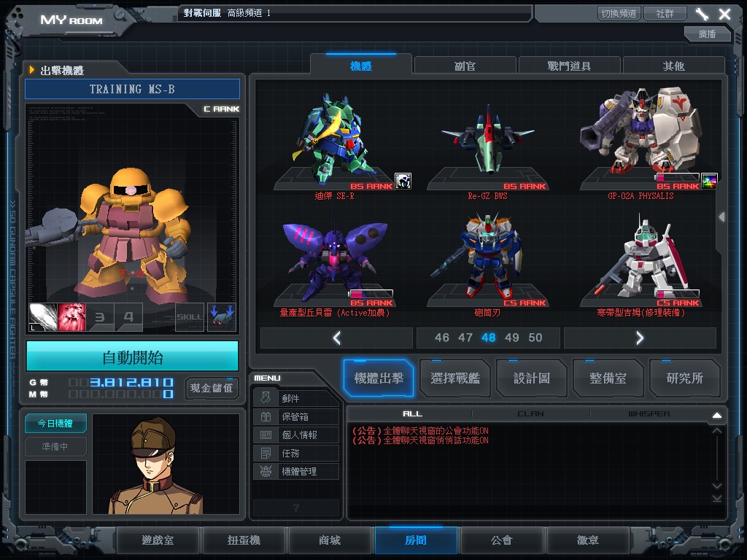Image resolution: width=747 pixels, height=560 pixels.
Task: Click the wrench settings icon
Action: coord(702,14)
